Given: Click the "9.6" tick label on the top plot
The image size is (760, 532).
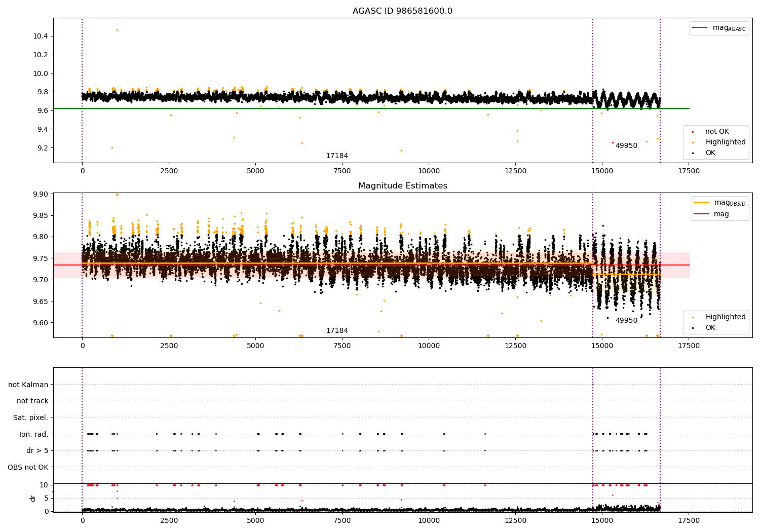Looking at the screenshot, I should click(43, 110).
